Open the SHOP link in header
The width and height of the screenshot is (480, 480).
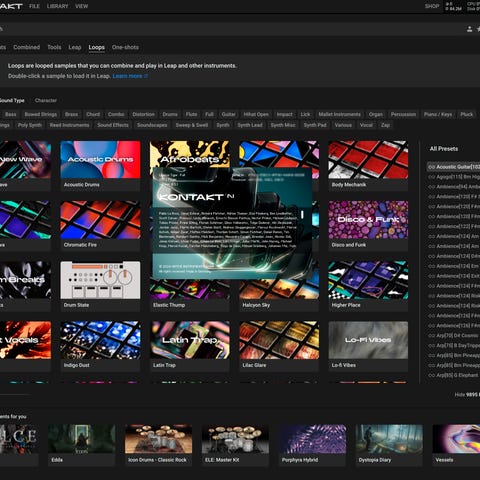(432, 6)
